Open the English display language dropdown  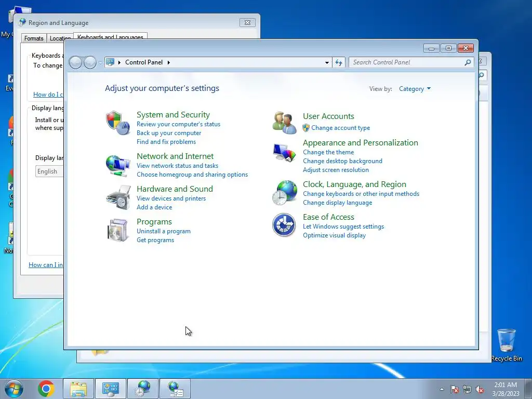click(x=49, y=171)
